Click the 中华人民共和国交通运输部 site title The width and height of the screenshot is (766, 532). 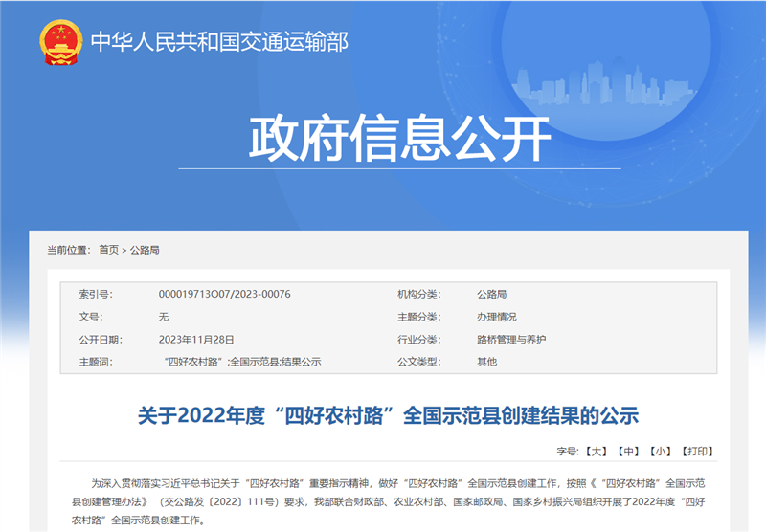[x=219, y=42]
